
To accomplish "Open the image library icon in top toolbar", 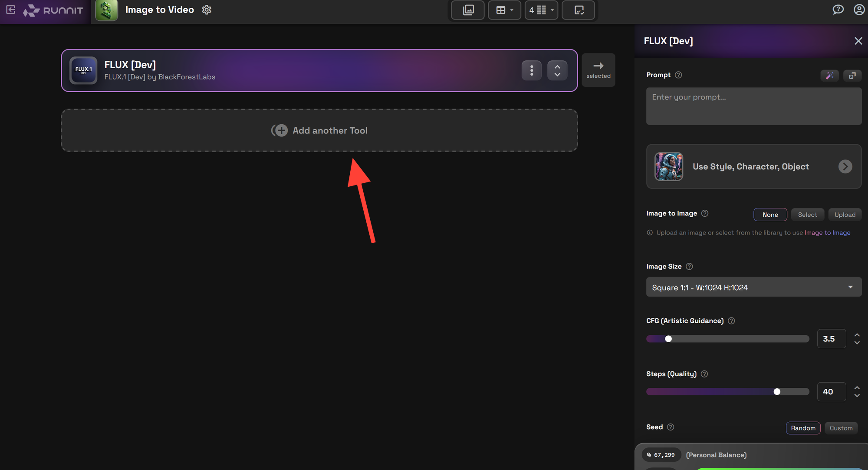I will [x=468, y=10].
